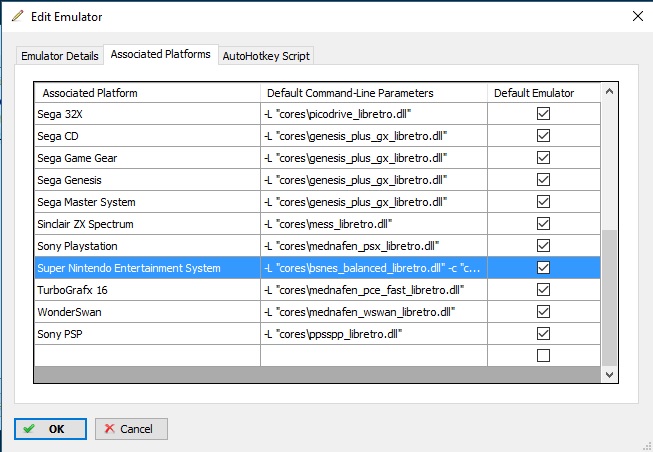Click the empty command-line parameters cell
Image resolution: width=653 pixels, height=452 pixels.
tap(374, 356)
